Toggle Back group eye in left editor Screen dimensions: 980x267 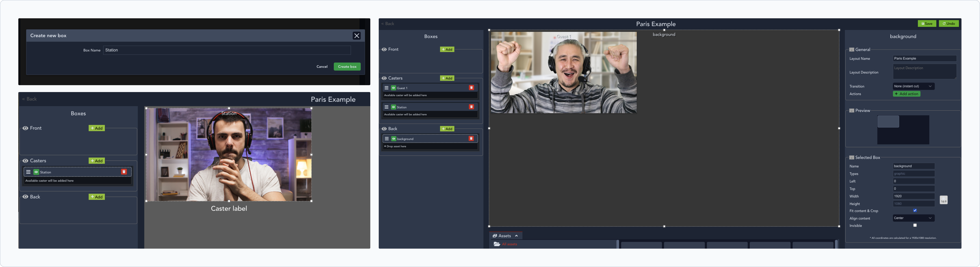coord(25,197)
